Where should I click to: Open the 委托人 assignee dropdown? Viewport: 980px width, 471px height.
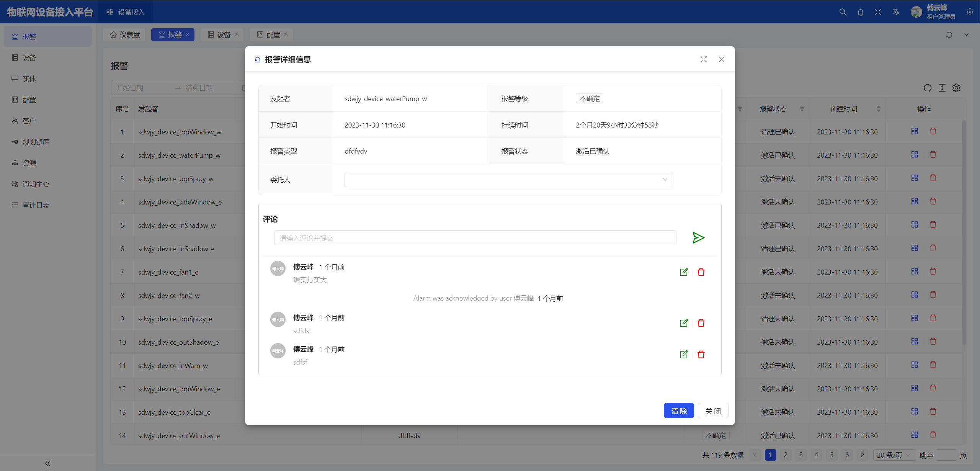[508, 180]
